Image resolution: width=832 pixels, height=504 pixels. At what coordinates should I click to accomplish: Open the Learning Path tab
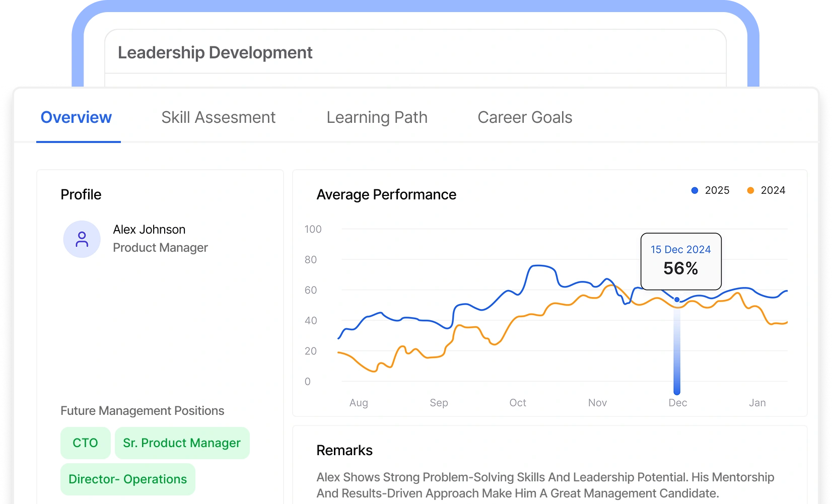(x=377, y=117)
